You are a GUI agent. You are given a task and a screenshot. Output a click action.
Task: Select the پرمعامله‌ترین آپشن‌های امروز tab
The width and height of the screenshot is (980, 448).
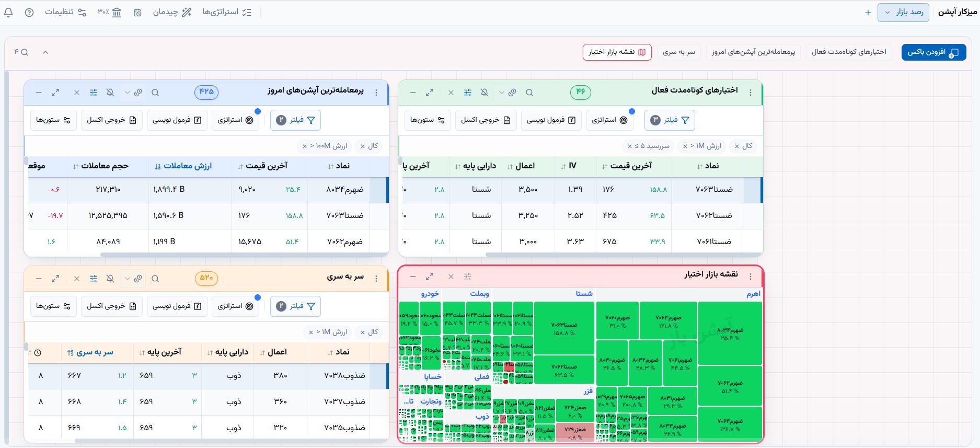(753, 52)
